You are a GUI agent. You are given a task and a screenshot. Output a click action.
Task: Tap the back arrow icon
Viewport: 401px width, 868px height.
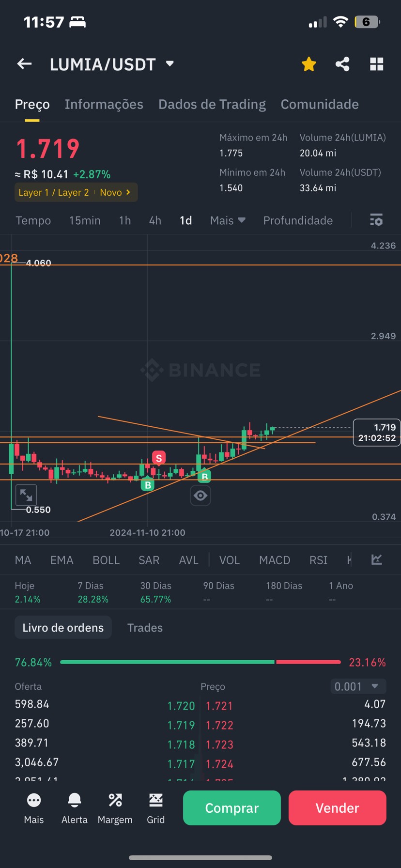pyautogui.click(x=24, y=64)
